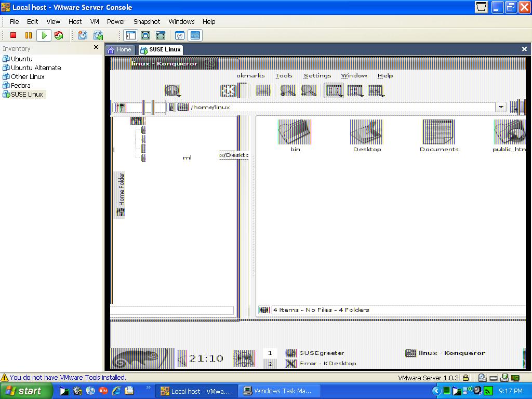Image resolution: width=532 pixels, height=399 pixels.
Task: Open Konqueror's Settings menu in the guest
Action: [x=317, y=75]
